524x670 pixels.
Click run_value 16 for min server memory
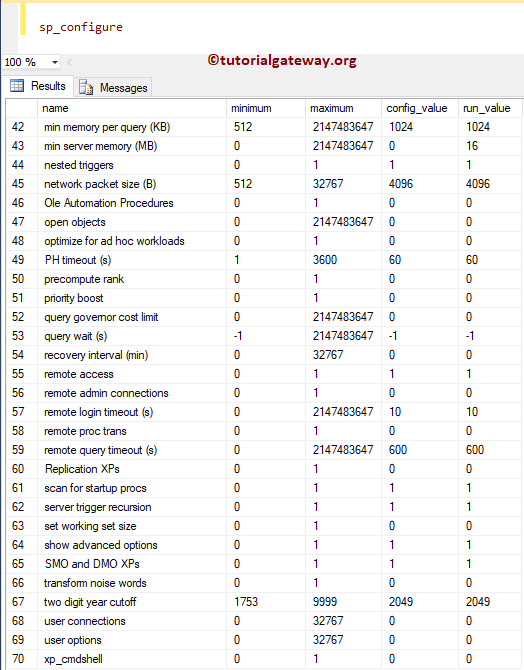(490, 146)
